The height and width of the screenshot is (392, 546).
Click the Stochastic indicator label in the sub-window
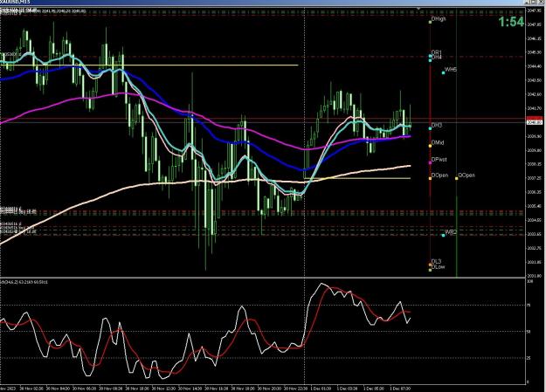tap(24, 282)
